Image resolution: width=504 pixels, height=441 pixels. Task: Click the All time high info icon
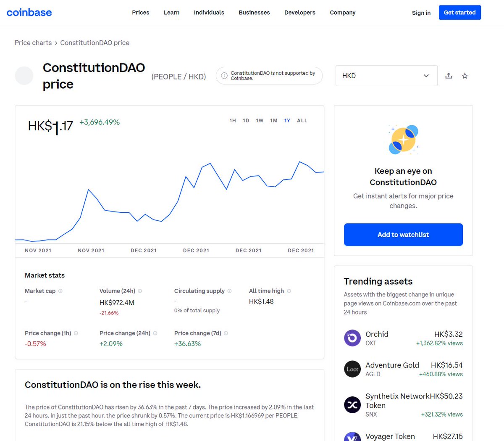pyautogui.click(x=289, y=291)
